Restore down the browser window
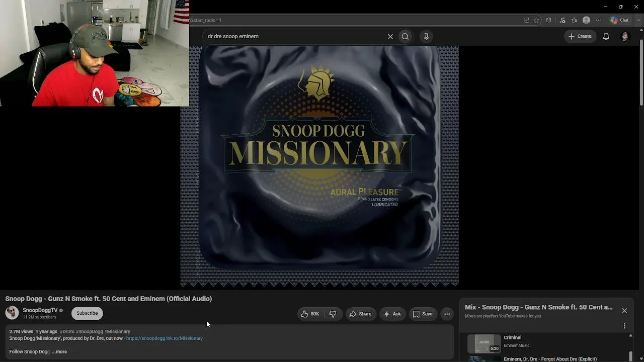 tap(620, 7)
